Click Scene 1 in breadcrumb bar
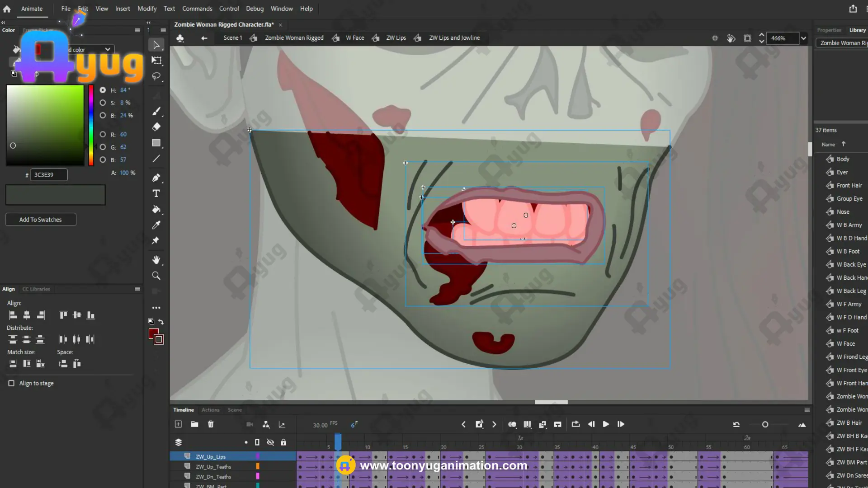Image resolution: width=868 pixels, height=488 pixels. [x=232, y=38]
